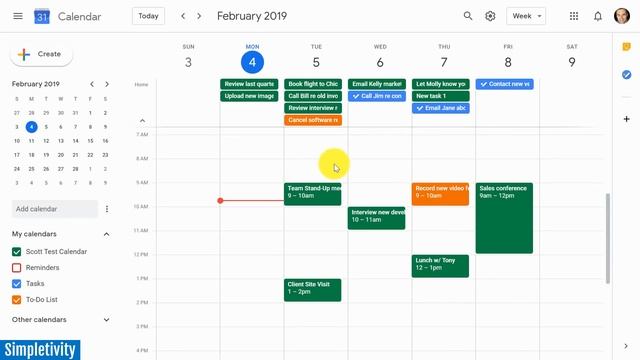Select Saturday 9 day header
The image size is (640, 360).
click(x=572, y=62)
